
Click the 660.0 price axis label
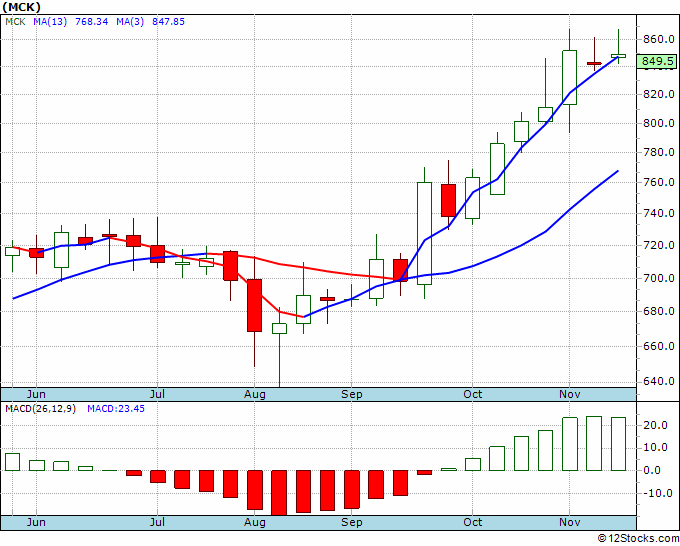659,346
